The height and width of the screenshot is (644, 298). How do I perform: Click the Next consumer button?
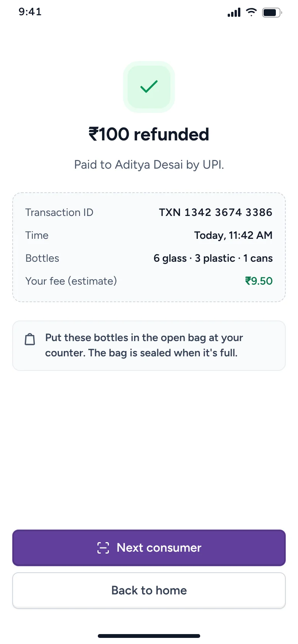coord(149,548)
